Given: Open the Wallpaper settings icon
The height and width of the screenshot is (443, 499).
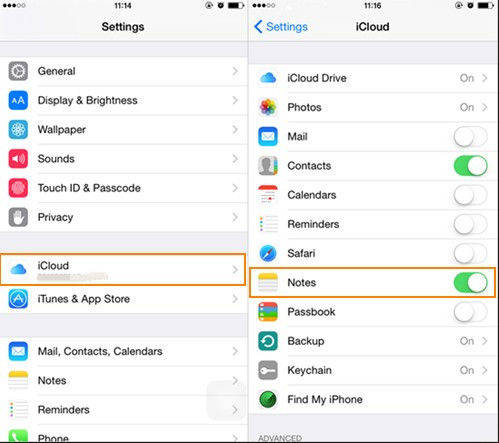Looking at the screenshot, I should [18, 129].
